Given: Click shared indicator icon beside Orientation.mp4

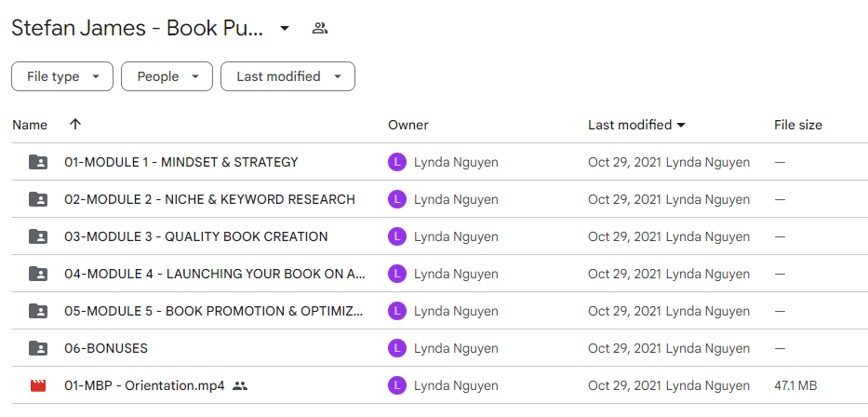Looking at the screenshot, I should pos(240,386).
